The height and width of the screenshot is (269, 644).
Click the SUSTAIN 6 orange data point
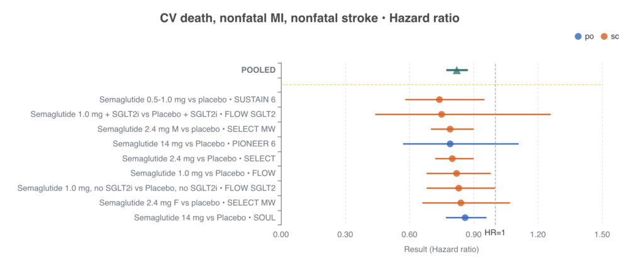click(439, 99)
